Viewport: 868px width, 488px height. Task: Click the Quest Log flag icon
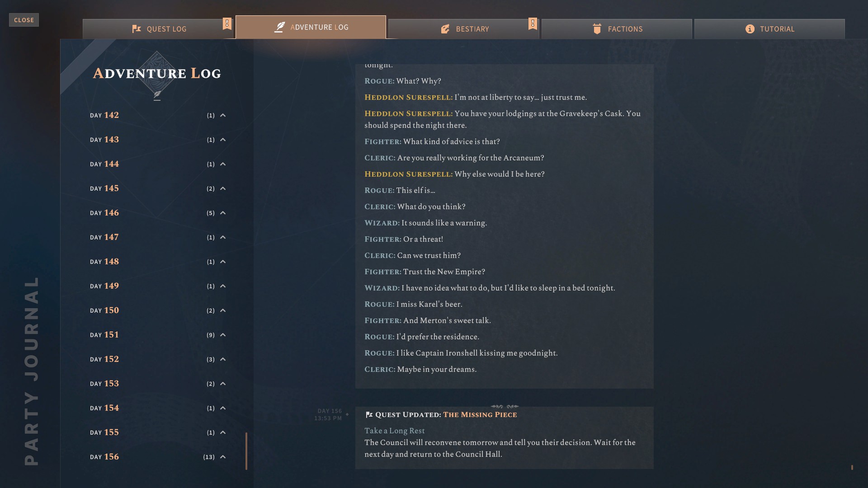(137, 29)
